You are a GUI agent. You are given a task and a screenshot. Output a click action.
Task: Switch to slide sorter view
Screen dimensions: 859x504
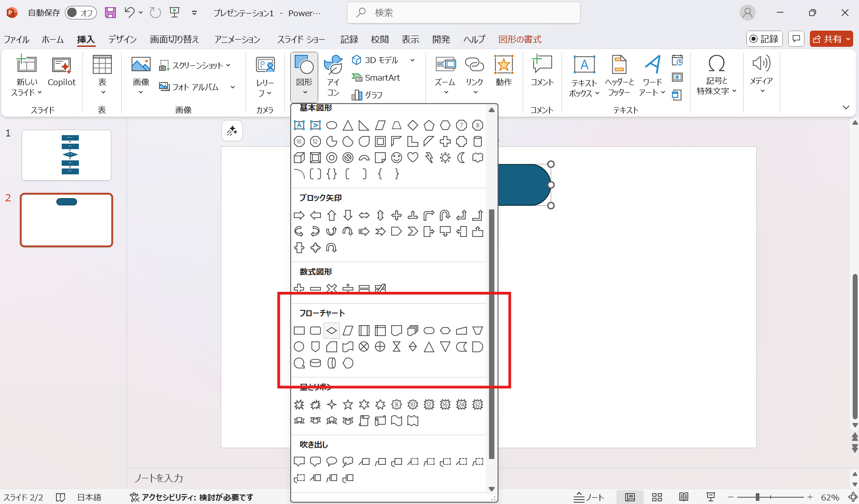[x=657, y=497]
